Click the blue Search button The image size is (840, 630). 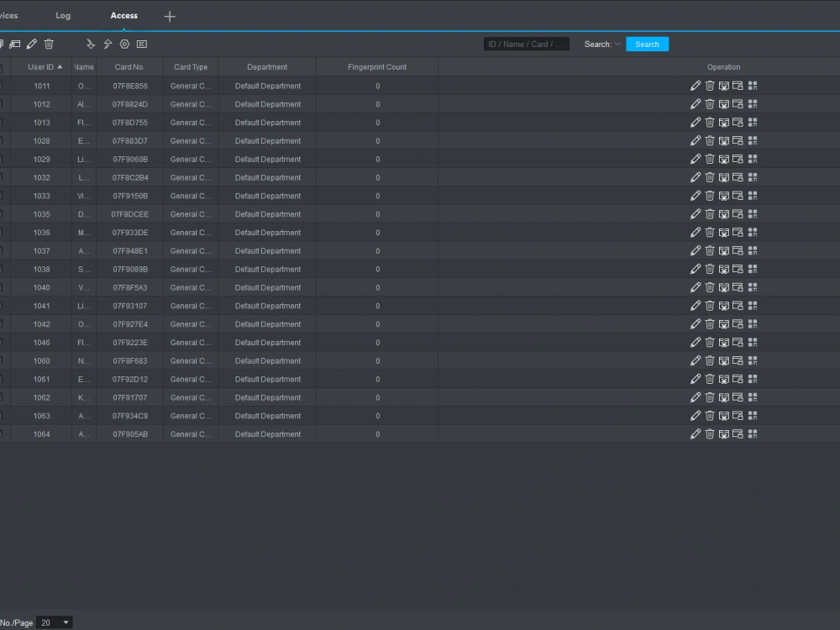pyautogui.click(x=647, y=44)
